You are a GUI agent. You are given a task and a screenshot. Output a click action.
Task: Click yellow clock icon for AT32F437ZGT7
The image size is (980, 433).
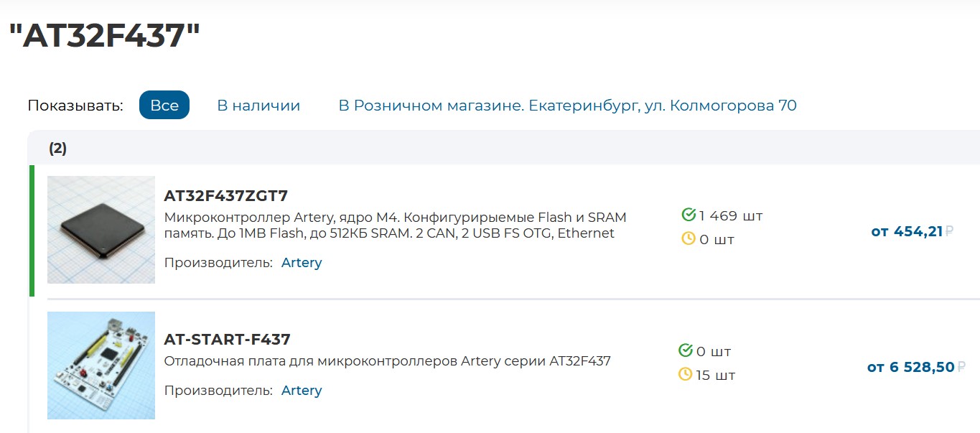(x=688, y=238)
